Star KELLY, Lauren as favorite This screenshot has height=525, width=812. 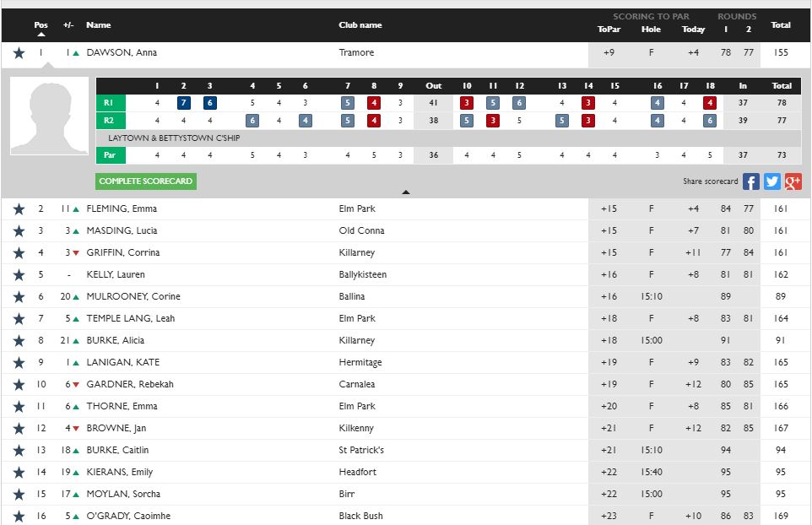pyautogui.click(x=19, y=275)
